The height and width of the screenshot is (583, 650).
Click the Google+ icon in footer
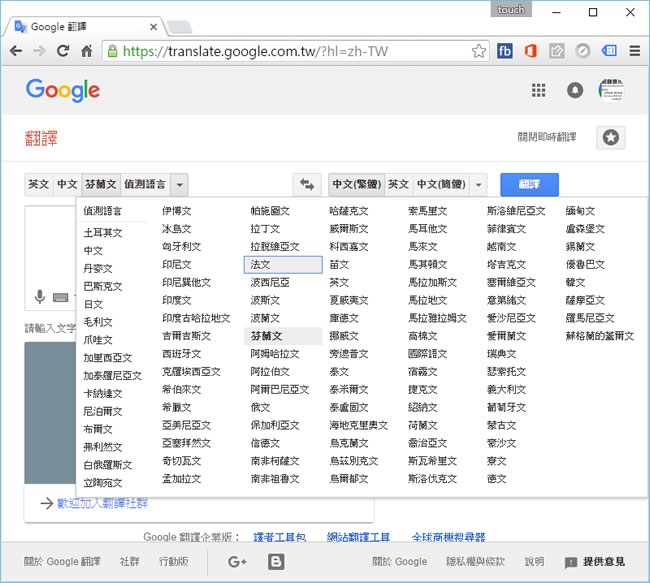tap(237, 561)
